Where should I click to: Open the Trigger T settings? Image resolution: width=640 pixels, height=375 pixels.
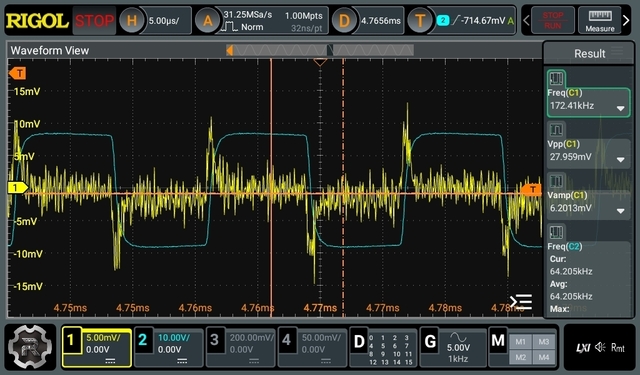(420, 20)
